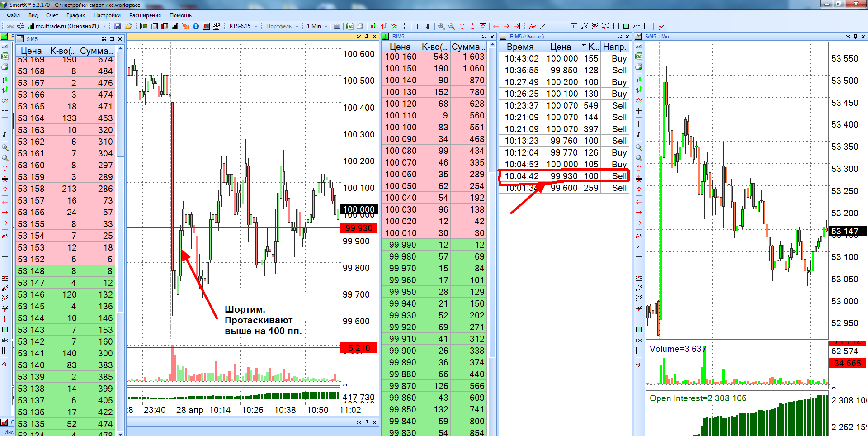The height and width of the screenshot is (436, 868).
Task: Click Excel icon in RIM5 chart's side toolbar
Action: (x=5, y=56)
